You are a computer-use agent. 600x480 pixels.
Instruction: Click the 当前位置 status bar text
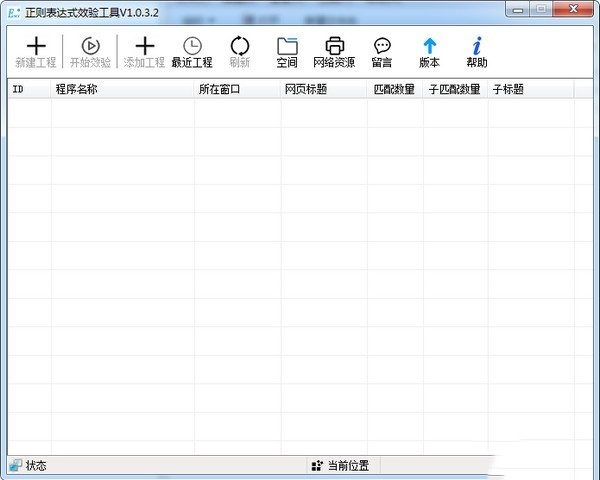[348, 465]
